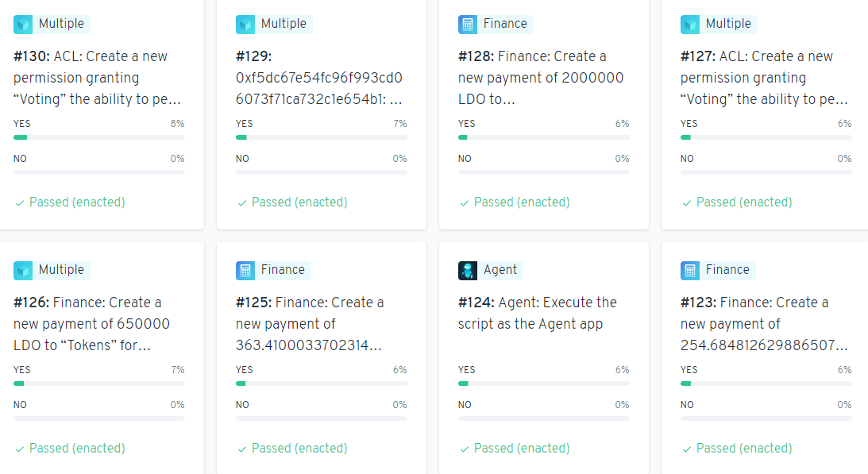This screenshot has height=474, width=868.
Task: Open vote #124 Agent execute script title
Action: coord(537,313)
